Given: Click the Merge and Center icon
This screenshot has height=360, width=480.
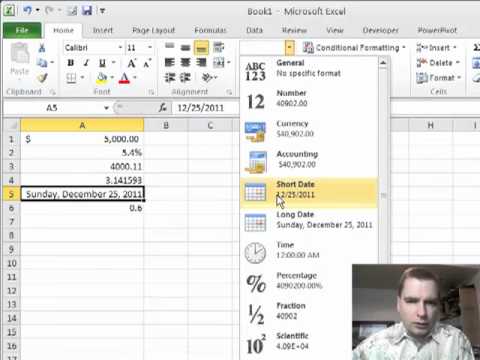Looking at the screenshot, I should click(219, 62).
